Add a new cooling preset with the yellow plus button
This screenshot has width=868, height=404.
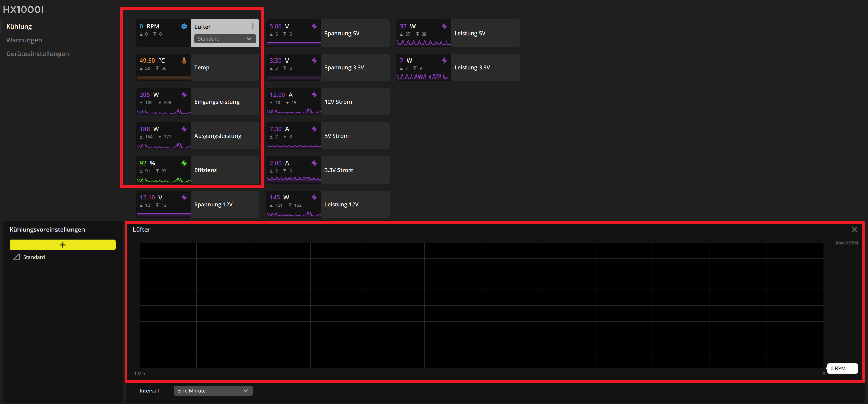[x=63, y=245]
